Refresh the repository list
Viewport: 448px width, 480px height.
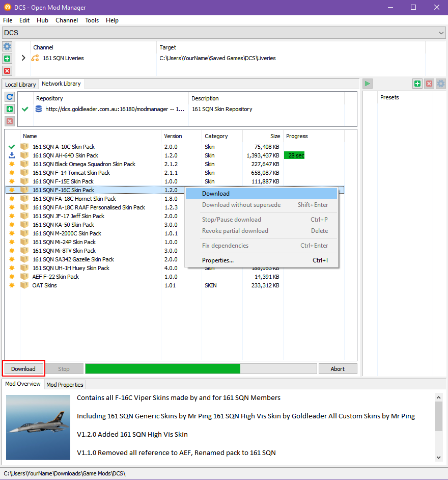[9, 97]
